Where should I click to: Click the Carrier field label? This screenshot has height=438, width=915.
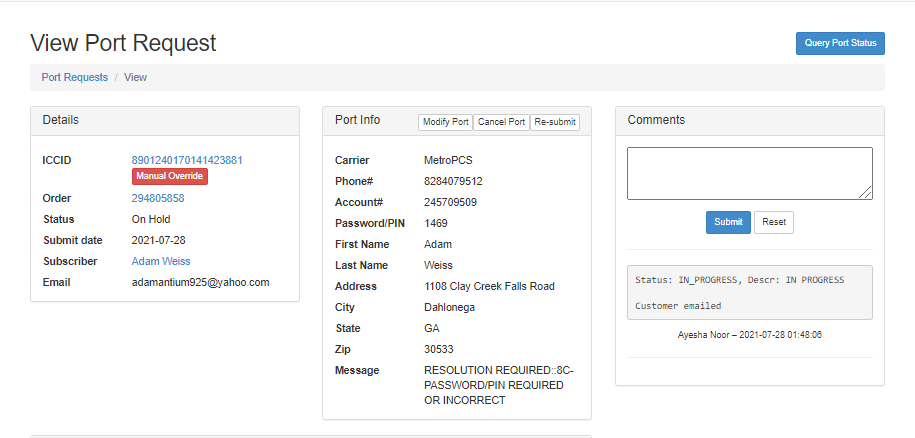click(x=352, y=160)
